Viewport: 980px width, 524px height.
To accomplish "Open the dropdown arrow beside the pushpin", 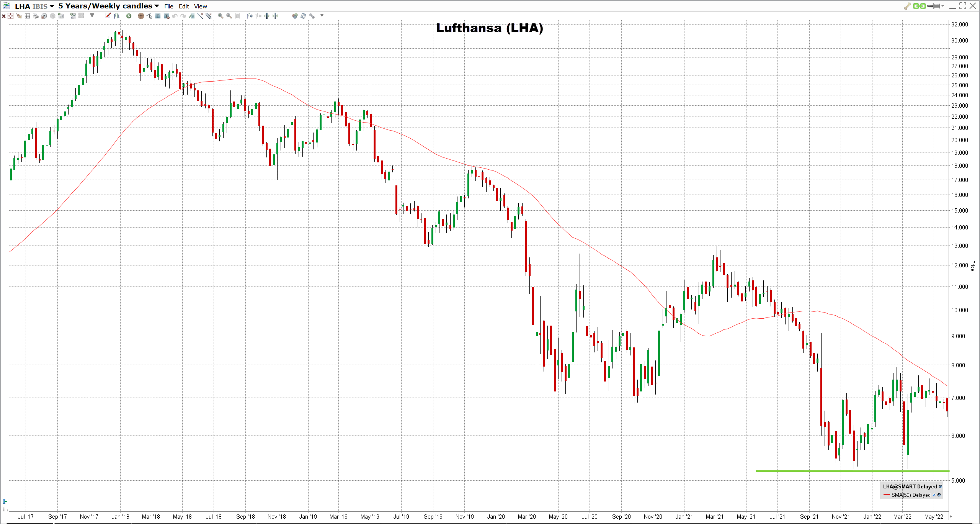I will click(942, 6).
